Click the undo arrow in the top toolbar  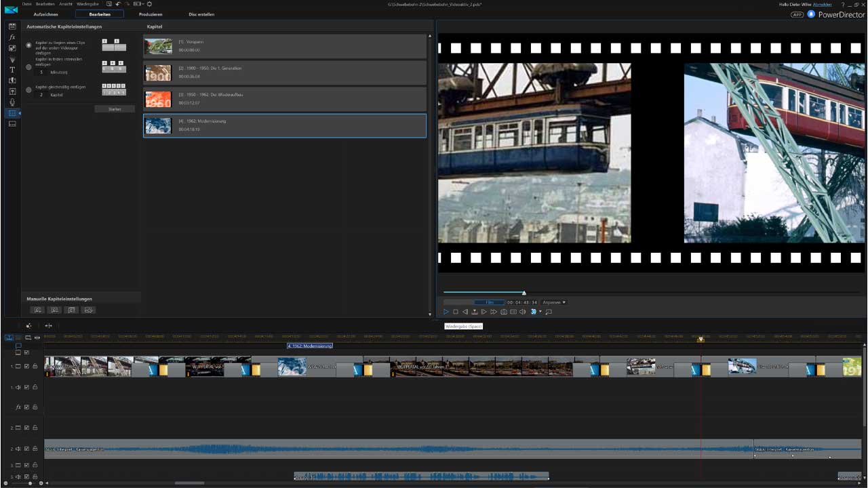click(118, 4)
